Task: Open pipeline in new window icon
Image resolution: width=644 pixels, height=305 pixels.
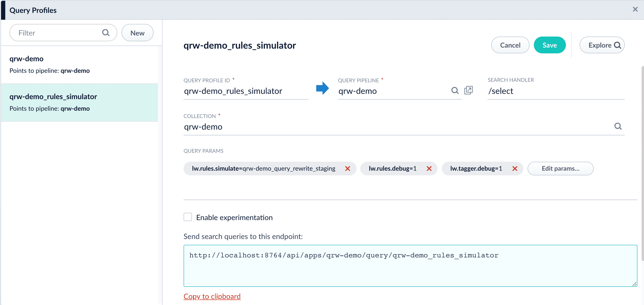Action: pos(468,90)
